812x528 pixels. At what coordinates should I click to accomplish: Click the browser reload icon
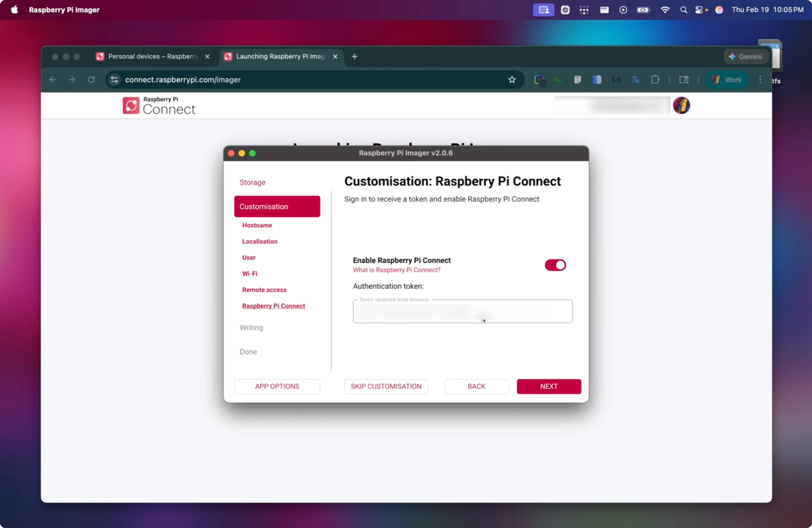click(91, 79)
